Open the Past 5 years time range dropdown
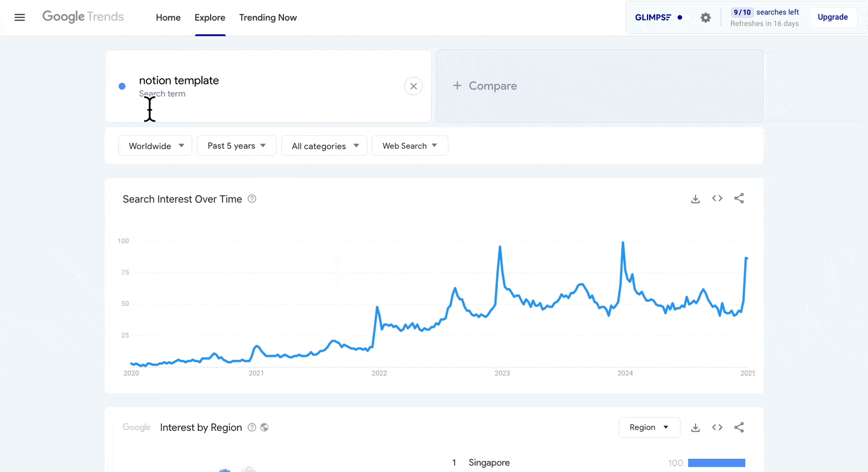Image resolution: width=868 pixels, height=472 pixels. (x=236, y=146)
